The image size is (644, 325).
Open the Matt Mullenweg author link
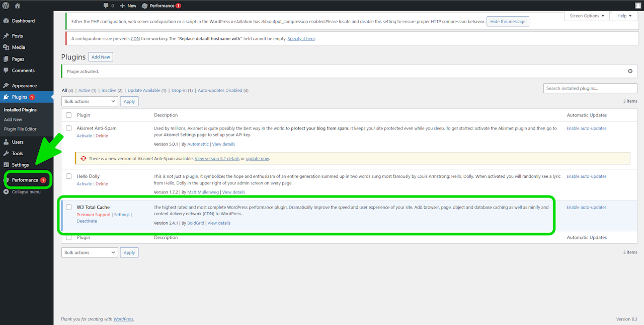(203, 192)
